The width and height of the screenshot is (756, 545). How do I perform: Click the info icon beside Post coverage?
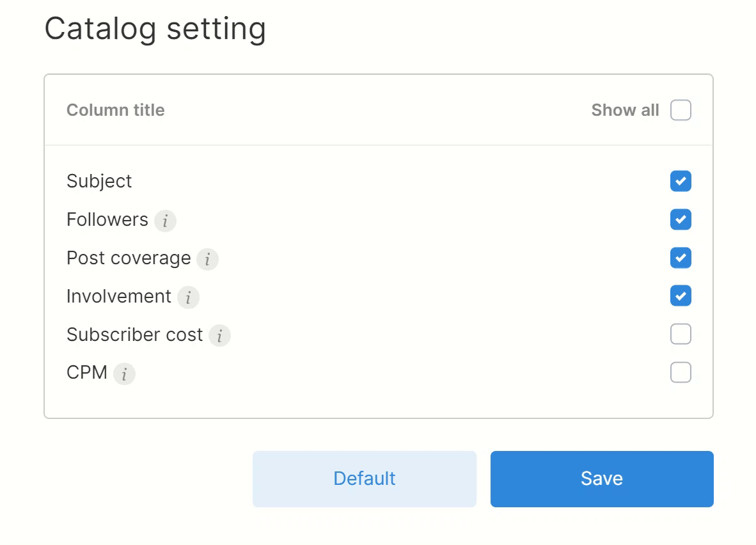[207, 259]
